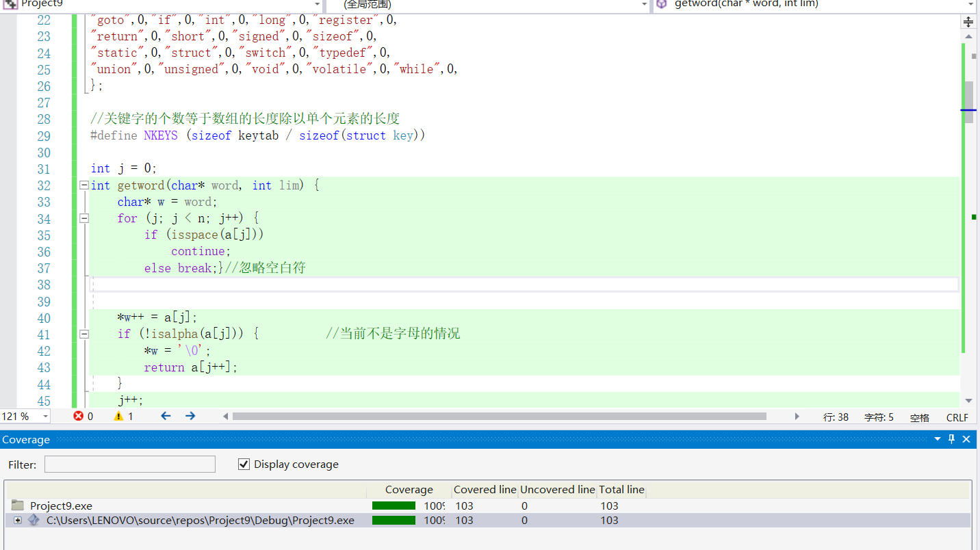Close the Coverage panel

tap(966, 439)
